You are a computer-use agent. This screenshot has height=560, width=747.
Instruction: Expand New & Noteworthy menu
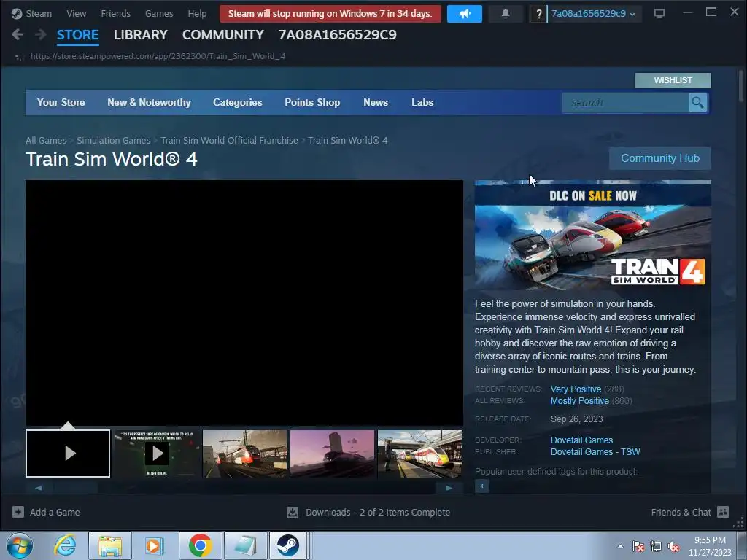149,102
